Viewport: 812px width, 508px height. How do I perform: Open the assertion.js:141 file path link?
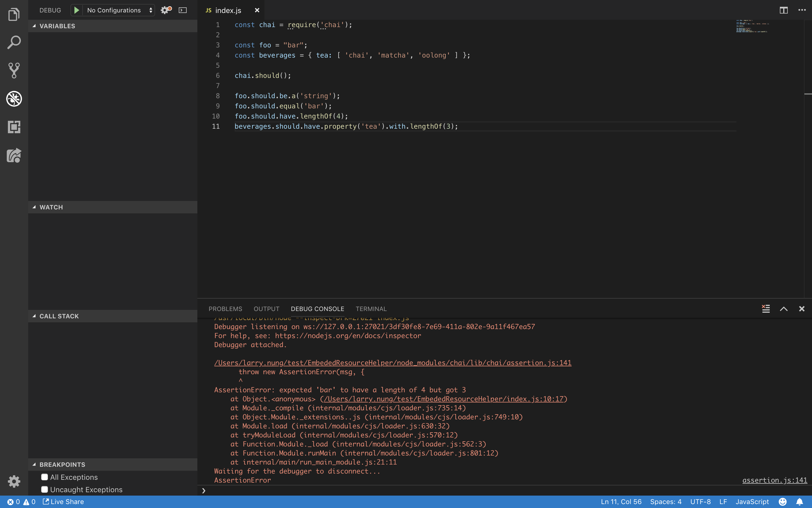(x=392, y=363)
